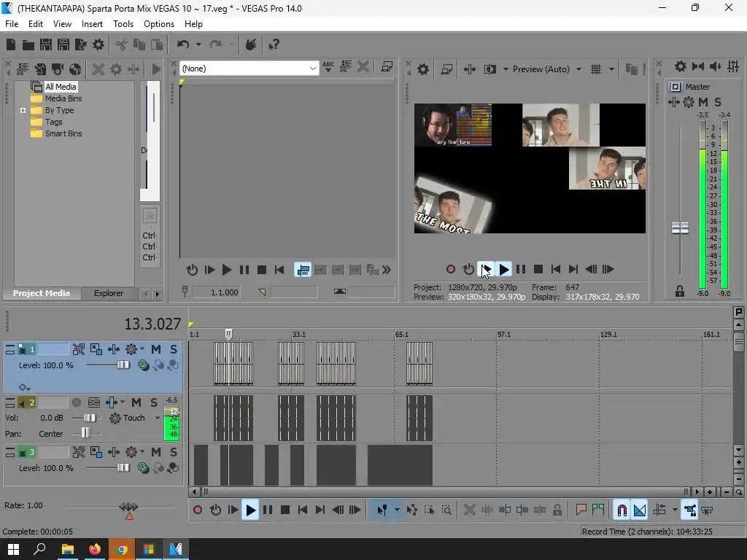This screenshot has width=747, height=560.
Task: Click the What's This help icon
Action: tap(274, 44)
